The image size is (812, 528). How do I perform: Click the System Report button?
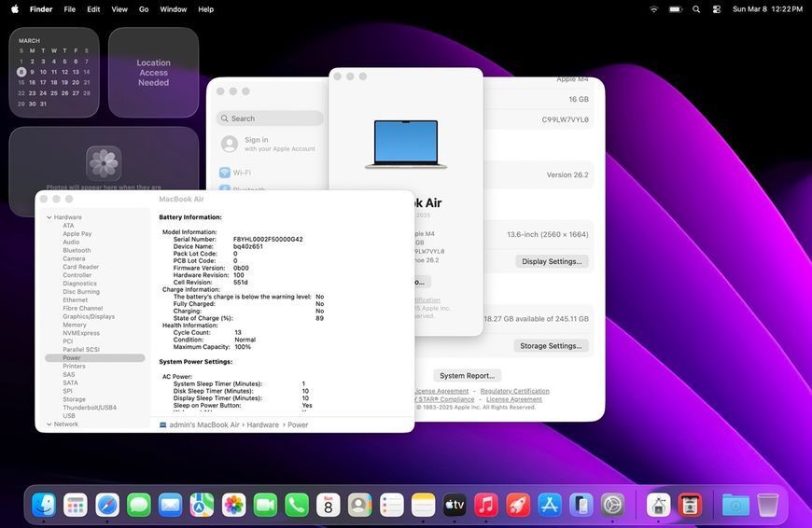click(467, 376)
